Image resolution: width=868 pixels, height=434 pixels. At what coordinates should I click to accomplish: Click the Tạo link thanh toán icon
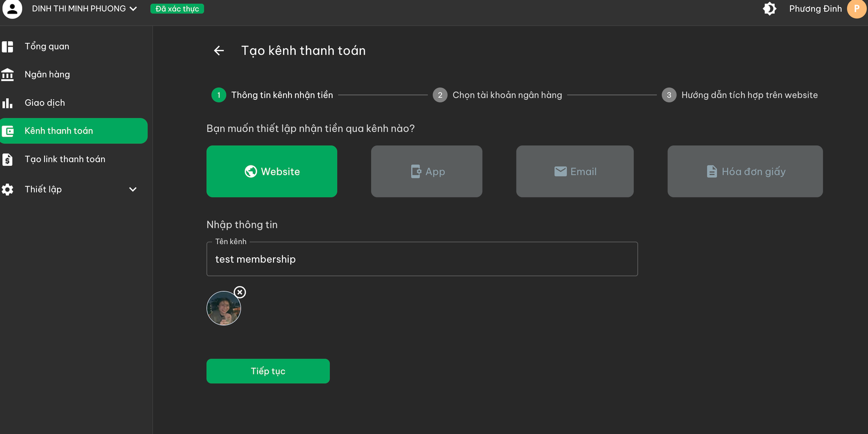pos(8,159)
